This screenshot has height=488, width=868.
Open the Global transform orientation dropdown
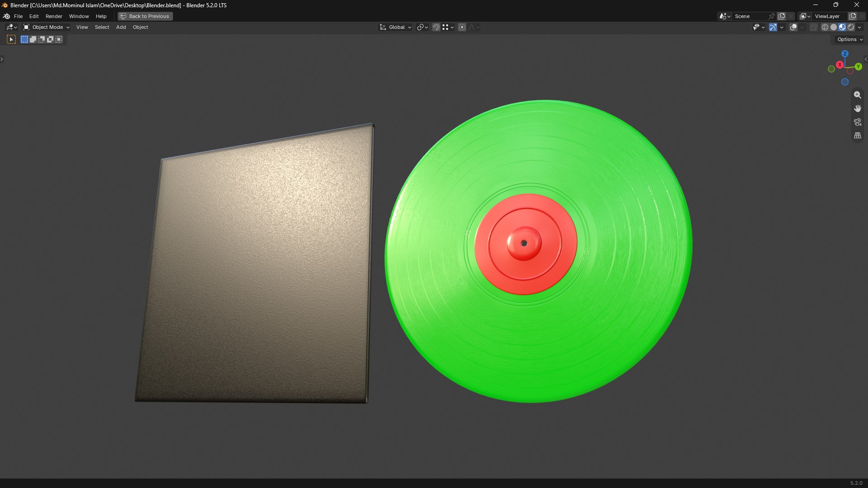(396, 27)
